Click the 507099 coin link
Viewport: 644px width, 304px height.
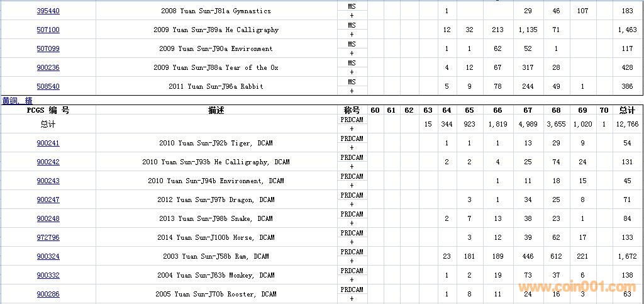48,48
